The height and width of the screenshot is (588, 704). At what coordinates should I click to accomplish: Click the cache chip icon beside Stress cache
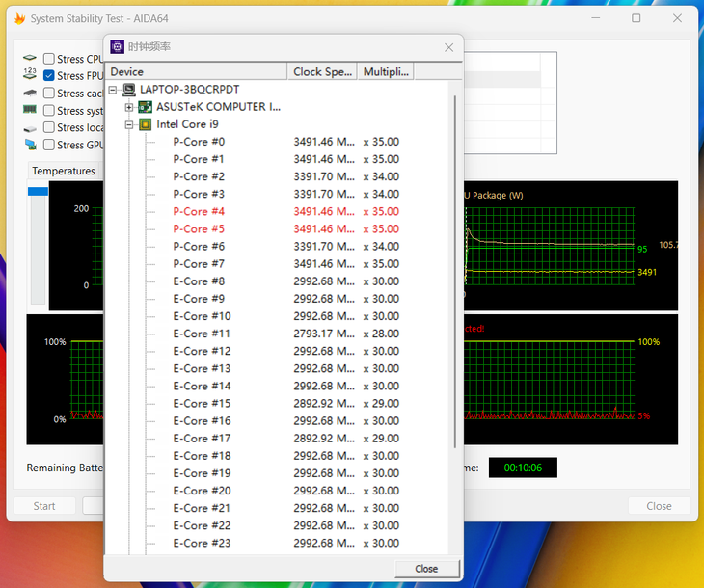(30, 93)
